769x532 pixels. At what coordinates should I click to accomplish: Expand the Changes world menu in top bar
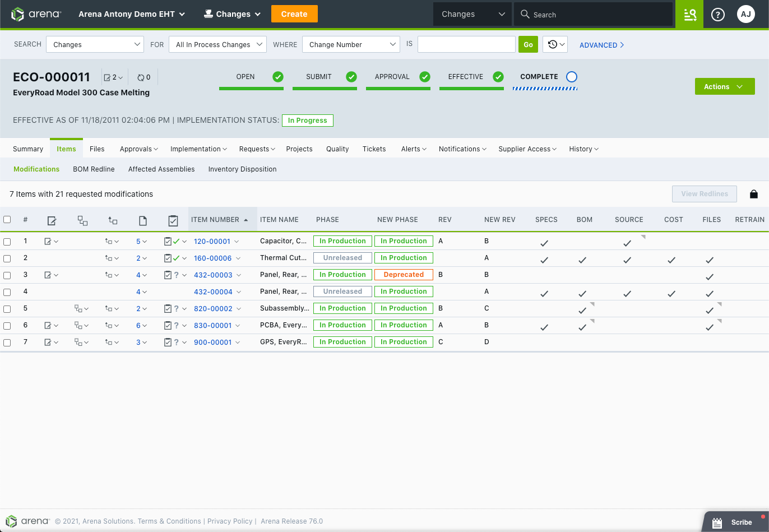point(232,14)
